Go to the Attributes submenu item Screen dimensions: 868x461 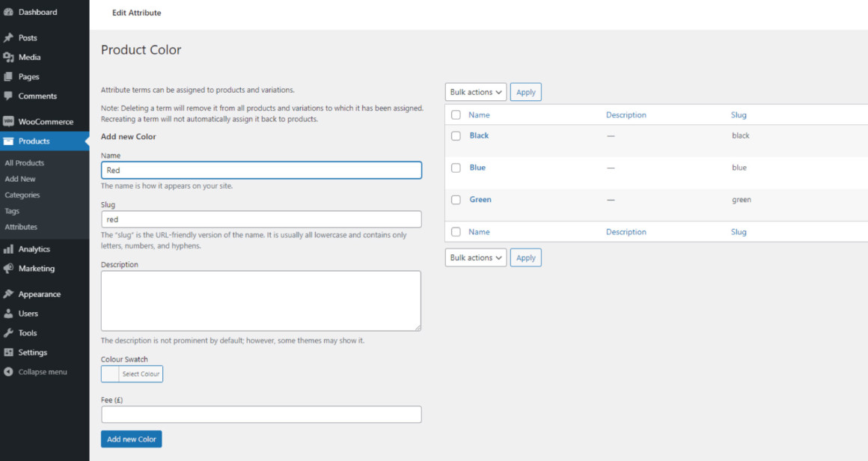click(21, 227)
